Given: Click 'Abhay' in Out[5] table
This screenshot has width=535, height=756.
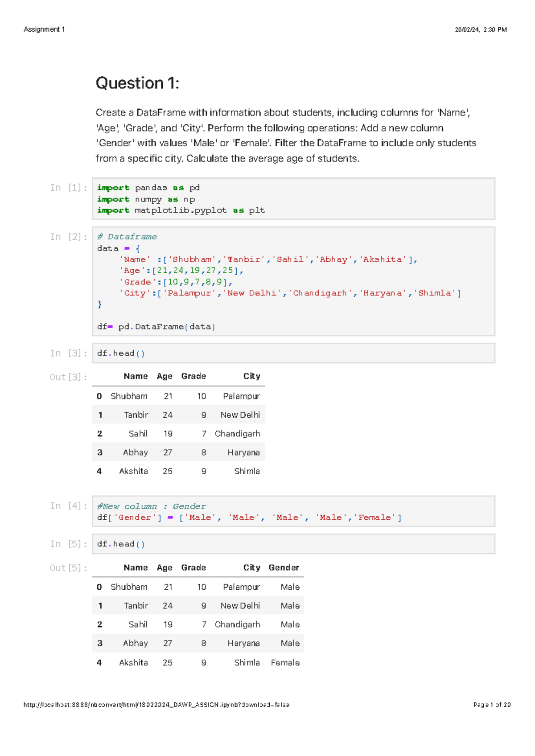Looking at the screenshot, I should pos(136,643).
